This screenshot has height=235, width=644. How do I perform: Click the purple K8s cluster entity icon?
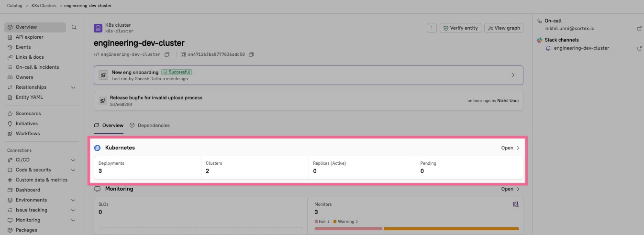point(98,28)
